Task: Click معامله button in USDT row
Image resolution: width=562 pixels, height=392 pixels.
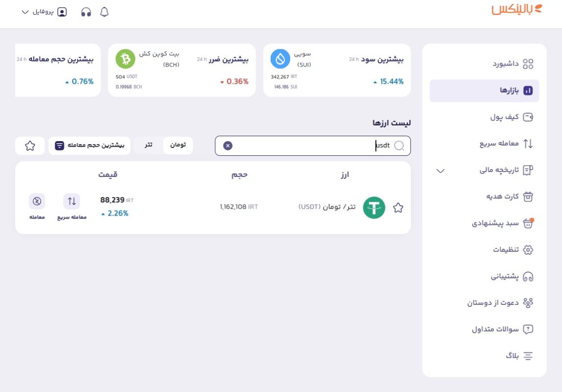Action: tap(37, 207)
